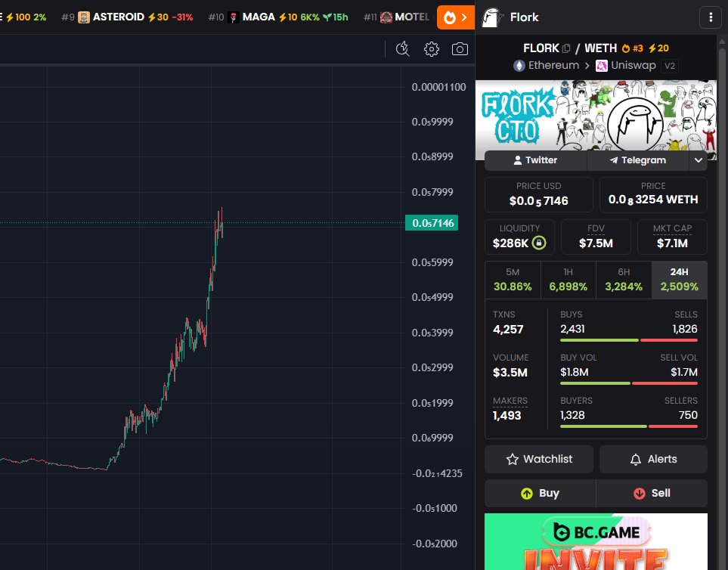Image resolution: width=728 pixels, height=570 pixels.
Task: Set up price Alerts
Action: (653, 459)
